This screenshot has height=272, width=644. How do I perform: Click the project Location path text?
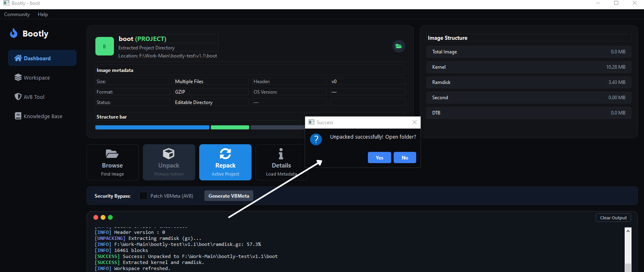(x=167, y=56)
